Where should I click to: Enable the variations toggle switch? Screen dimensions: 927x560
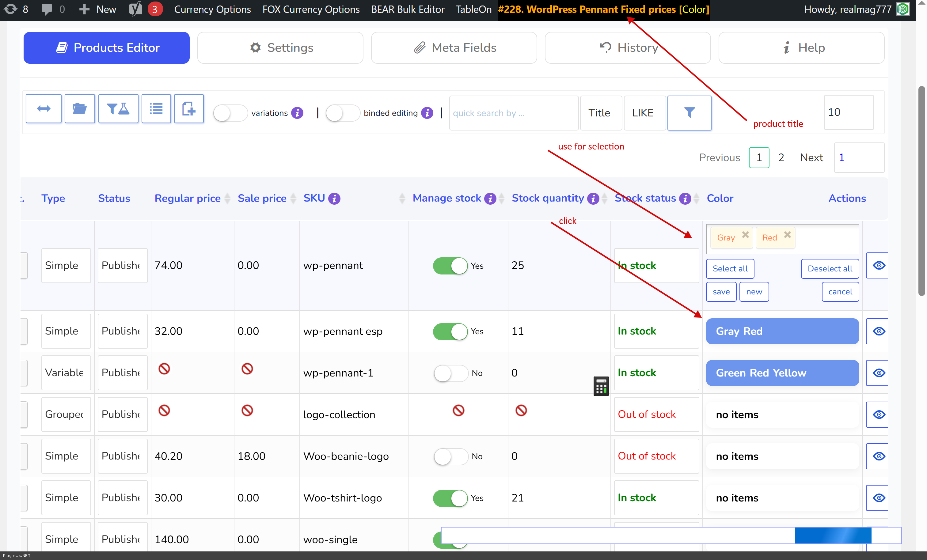pos(230,113)
